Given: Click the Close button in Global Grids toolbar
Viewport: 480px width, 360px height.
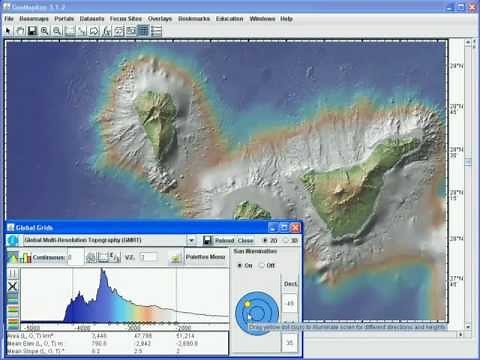Looking at the screenshot, I should click(x=246, y=240).
